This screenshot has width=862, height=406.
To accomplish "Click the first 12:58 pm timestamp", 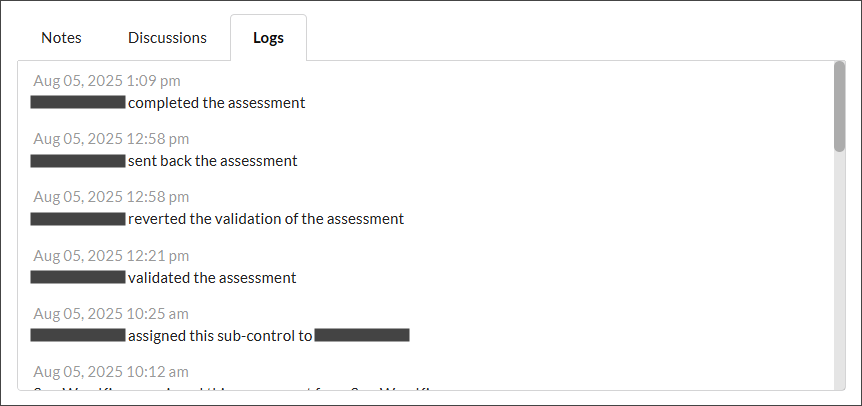I will coord(111,139).
